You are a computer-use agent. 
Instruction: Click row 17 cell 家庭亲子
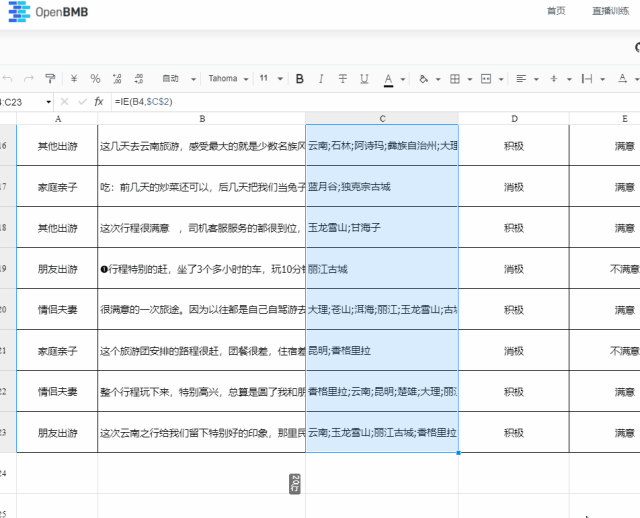coord(57,187)
